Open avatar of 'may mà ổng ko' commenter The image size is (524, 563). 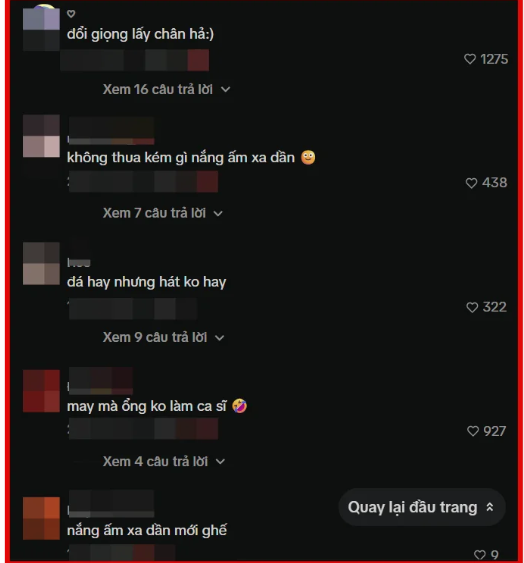click(x=41, y=391)
